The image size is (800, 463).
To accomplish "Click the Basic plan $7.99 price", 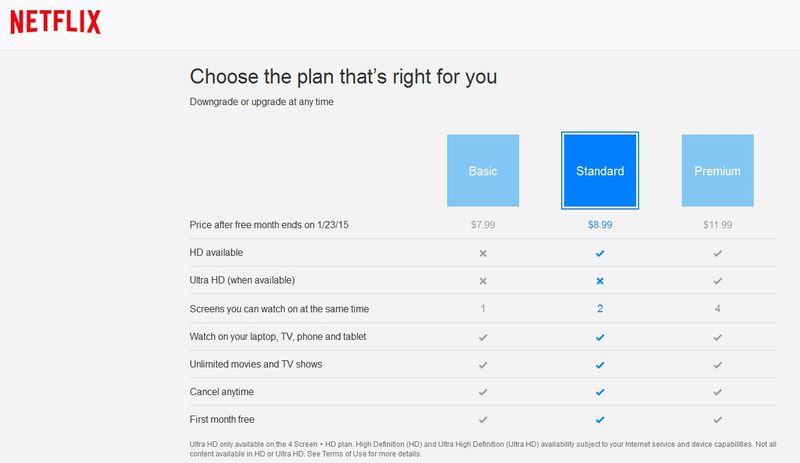I will point(483,225).
